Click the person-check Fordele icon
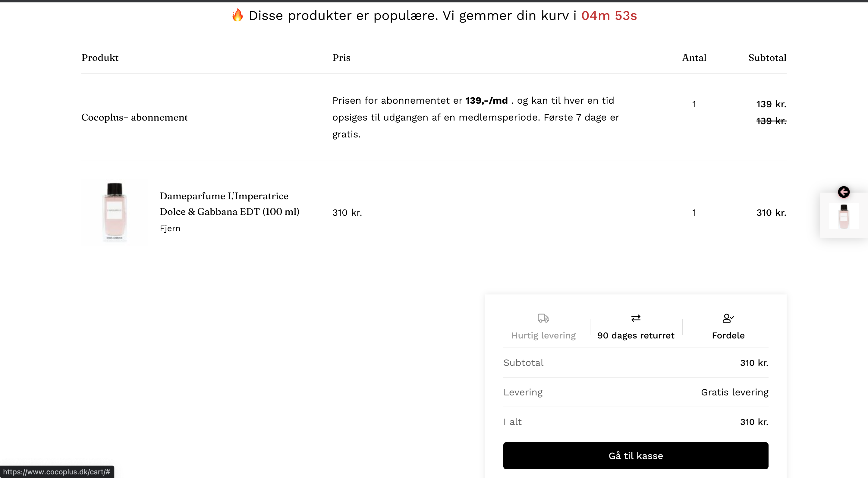Viewport: 868px width, 478px height. point(728,318)
